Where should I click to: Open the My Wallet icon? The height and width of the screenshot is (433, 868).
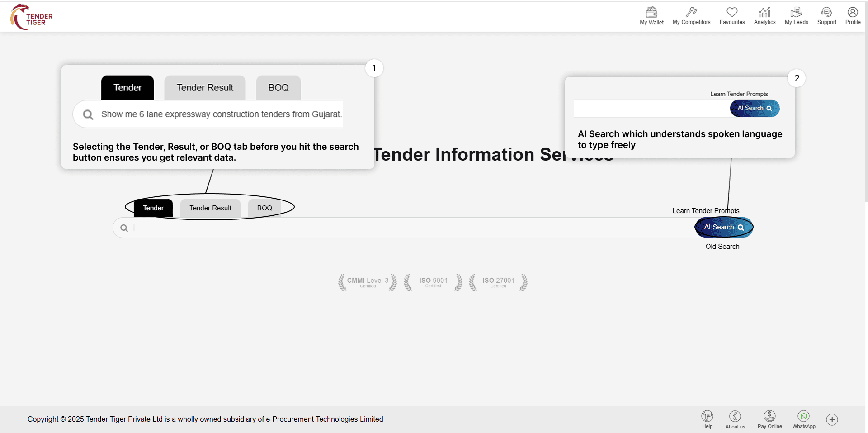[x=651, y=16]
